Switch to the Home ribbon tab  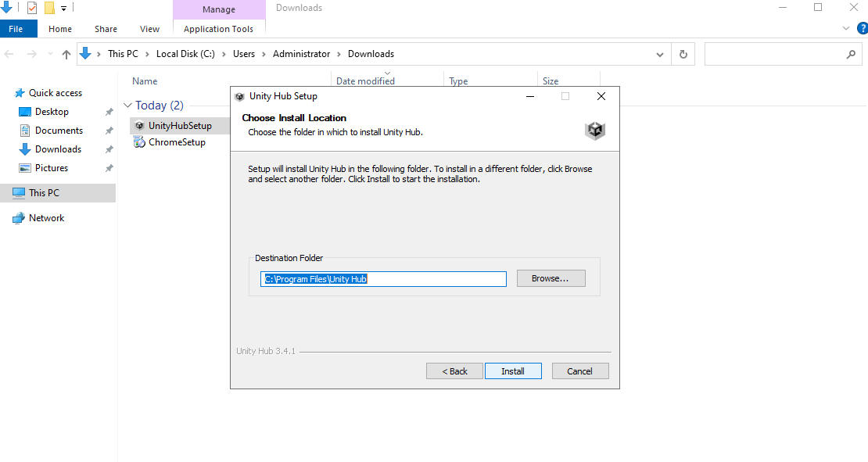point(59,29)
